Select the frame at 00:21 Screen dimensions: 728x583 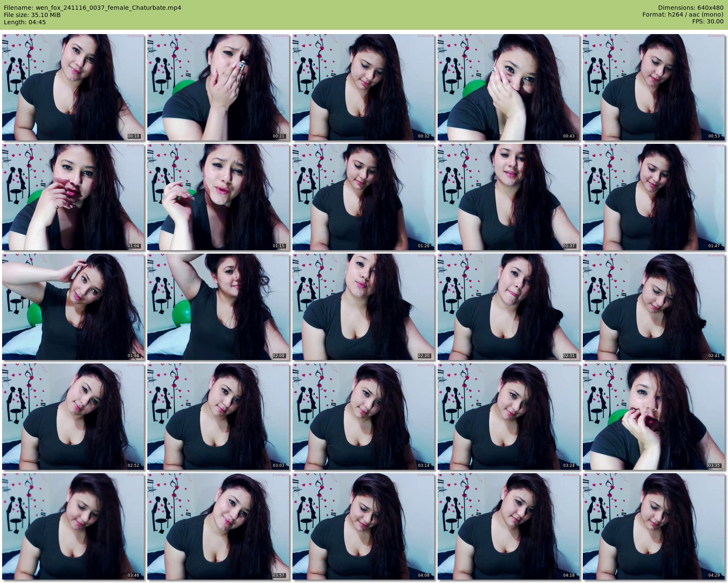tap(218, 87)
